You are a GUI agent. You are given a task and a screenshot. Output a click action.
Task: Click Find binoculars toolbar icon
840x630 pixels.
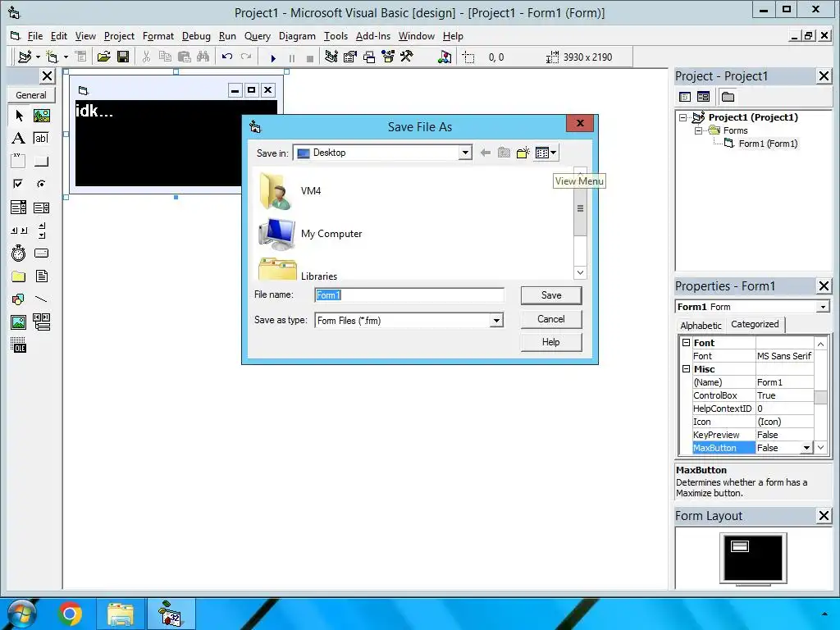(203, 57)
